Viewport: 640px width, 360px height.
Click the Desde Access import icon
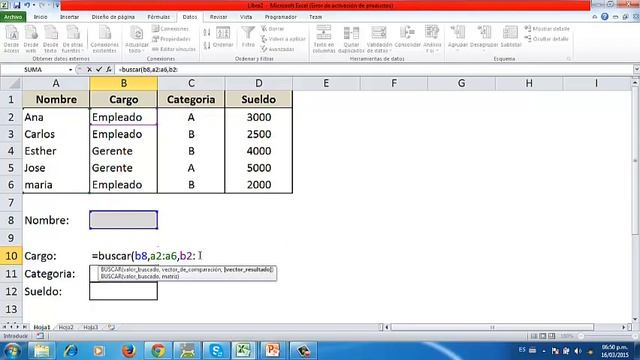[x=11, y=39]
